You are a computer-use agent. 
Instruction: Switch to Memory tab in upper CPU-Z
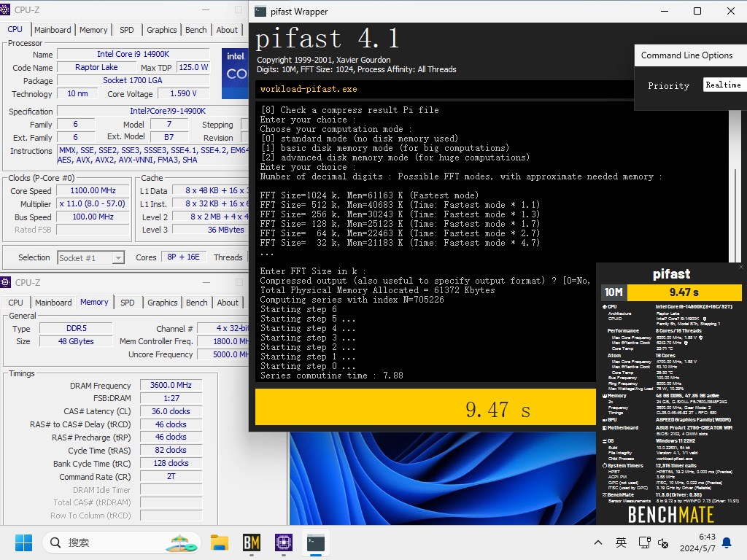[93, 30]
